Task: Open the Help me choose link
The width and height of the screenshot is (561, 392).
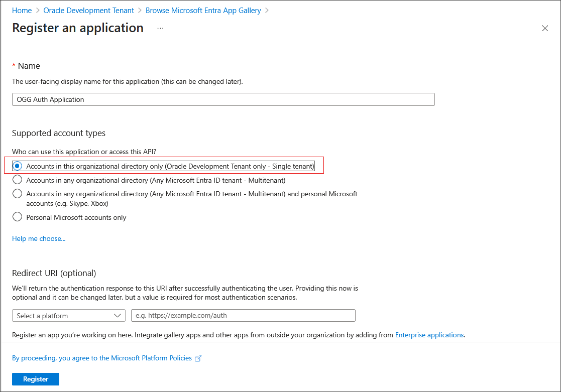Action: [x=39, y=238]
